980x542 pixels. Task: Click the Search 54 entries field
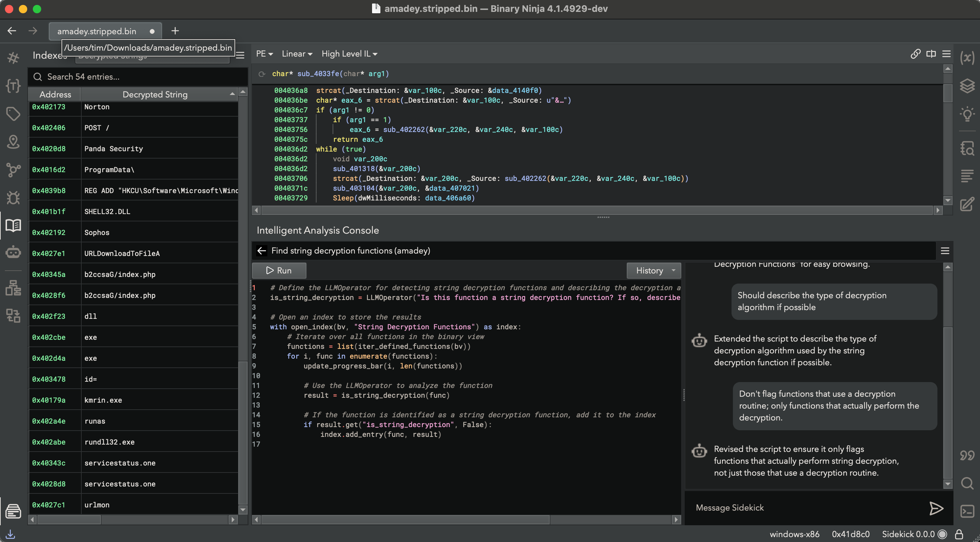click(x=138, y=76)
